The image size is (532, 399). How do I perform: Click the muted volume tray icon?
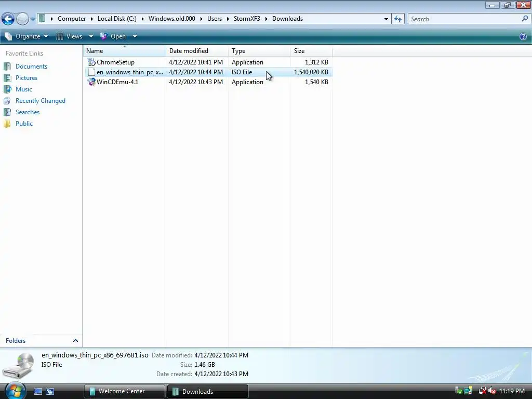(492, 391)
